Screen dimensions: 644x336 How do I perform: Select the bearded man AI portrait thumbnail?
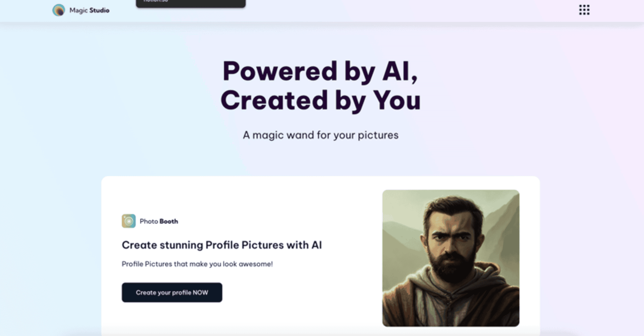coord(451,258)
